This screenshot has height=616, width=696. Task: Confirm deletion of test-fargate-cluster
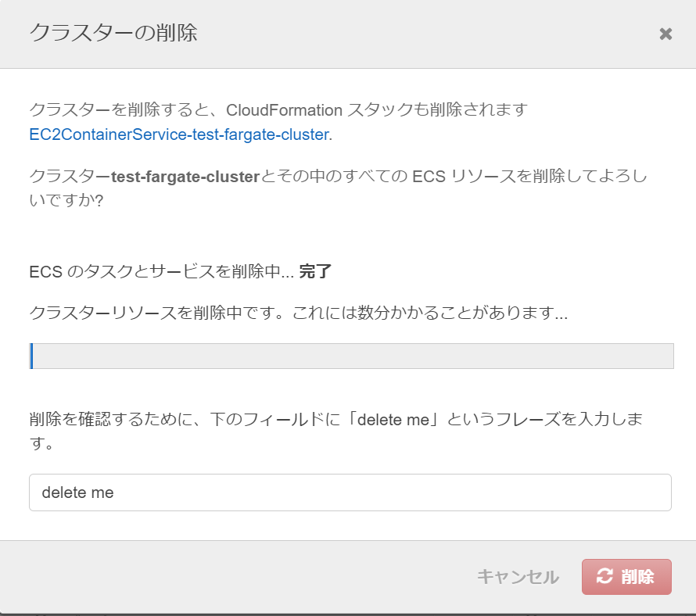pyautogui.click(x=626, y=576)
